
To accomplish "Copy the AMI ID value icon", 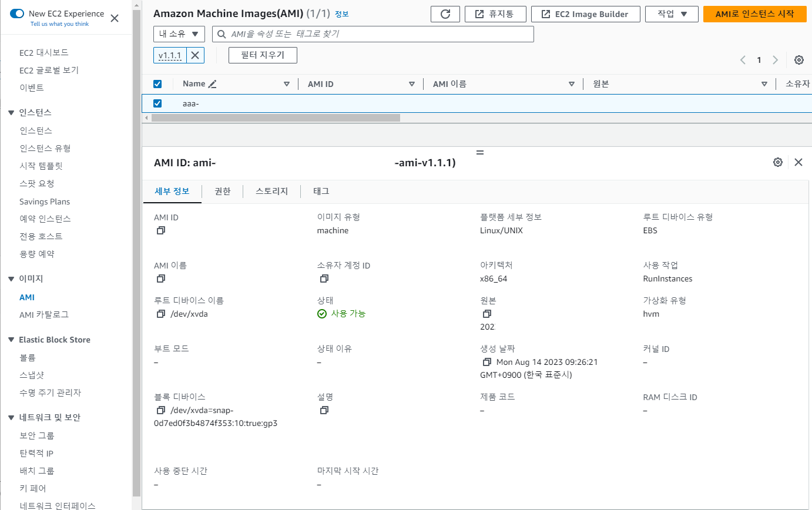I will pyautogui.click(x=161, y=230).
